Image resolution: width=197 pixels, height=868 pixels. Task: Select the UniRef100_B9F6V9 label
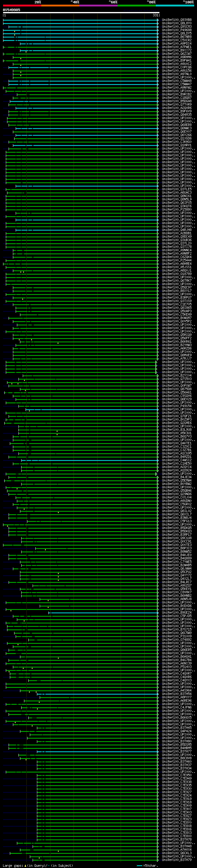177,111
